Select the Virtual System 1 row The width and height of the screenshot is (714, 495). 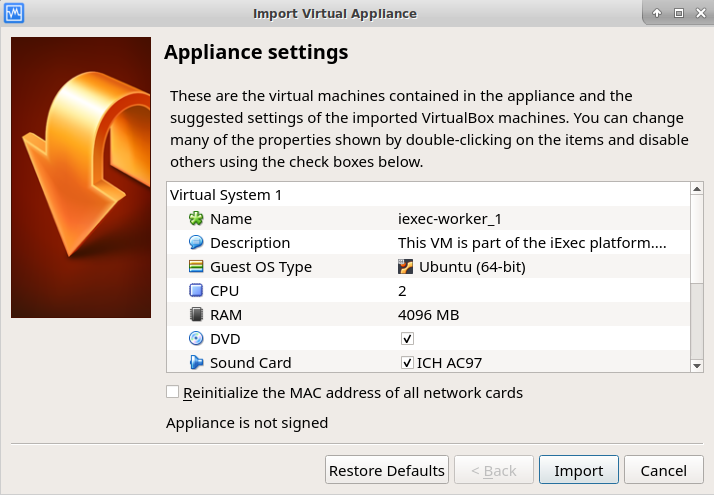tap(227, 195)
